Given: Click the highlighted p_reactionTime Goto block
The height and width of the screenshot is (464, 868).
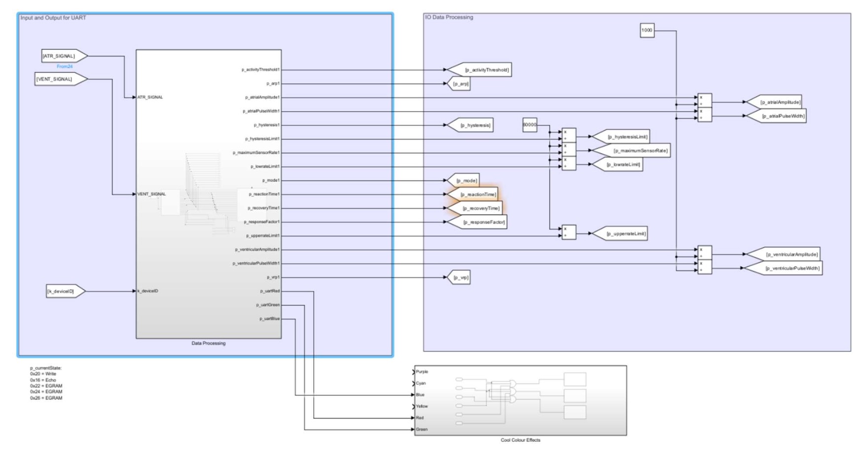Looking at the screenshot, I should tap(472, 194).
